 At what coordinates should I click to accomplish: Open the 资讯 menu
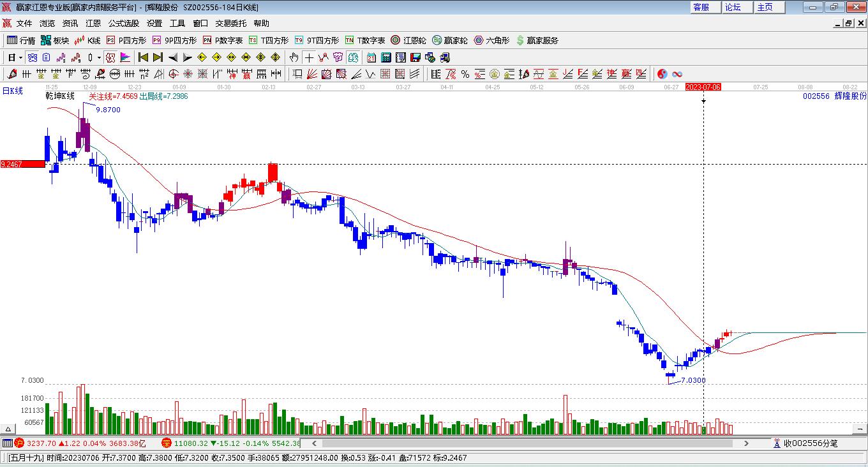(x=70, y=24)
